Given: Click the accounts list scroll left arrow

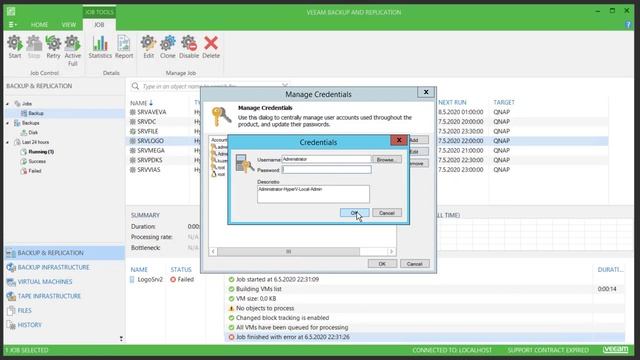Looking at the screenshot, I should 213,251.
